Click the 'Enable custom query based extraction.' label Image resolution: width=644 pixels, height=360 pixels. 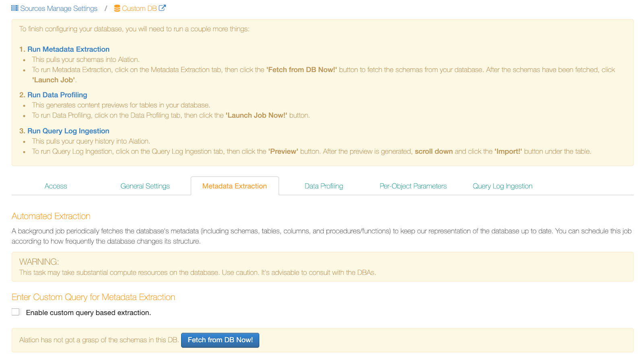[x=89, y=313]
